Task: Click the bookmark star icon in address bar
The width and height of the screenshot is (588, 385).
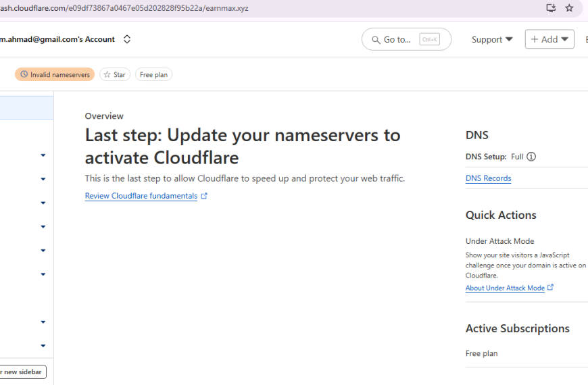Action: [569, 8]
